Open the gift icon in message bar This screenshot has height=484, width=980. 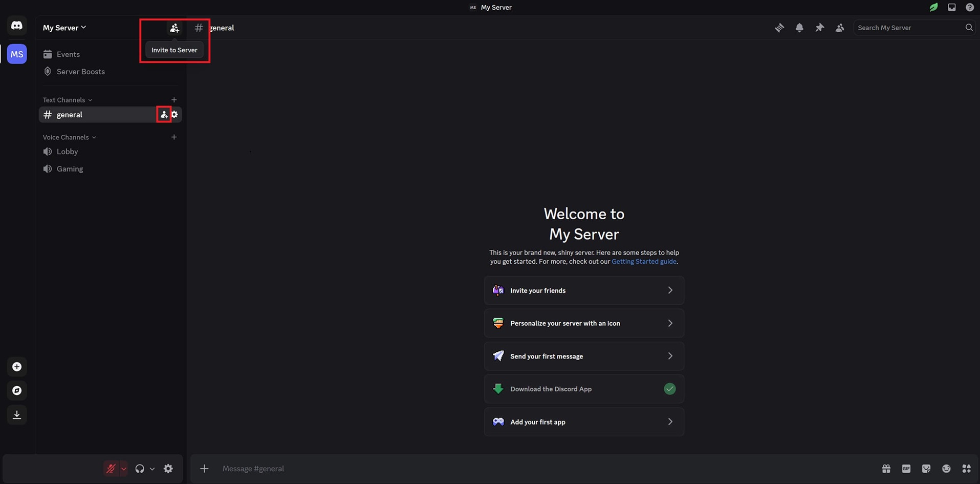click(x=886, y=469)
